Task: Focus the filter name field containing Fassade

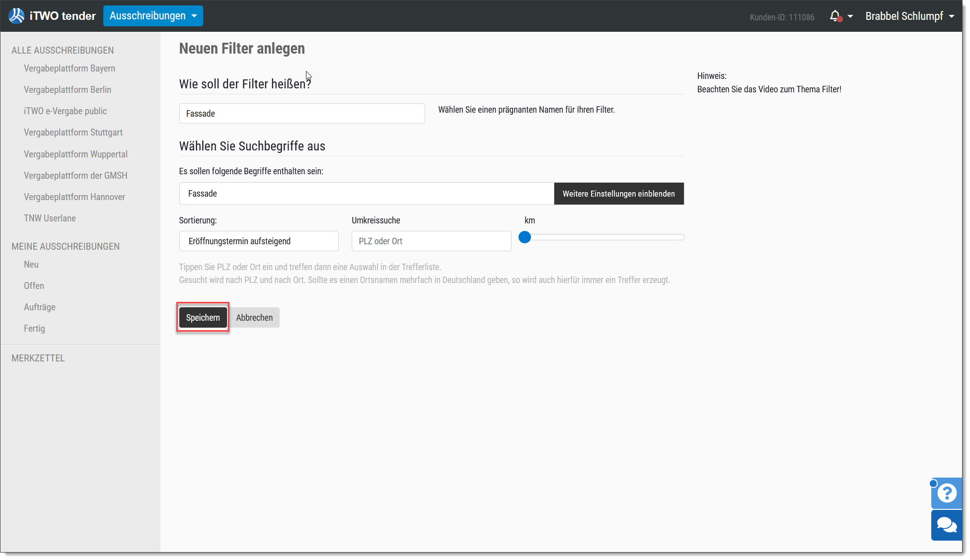Action: [x=302, y=114]
